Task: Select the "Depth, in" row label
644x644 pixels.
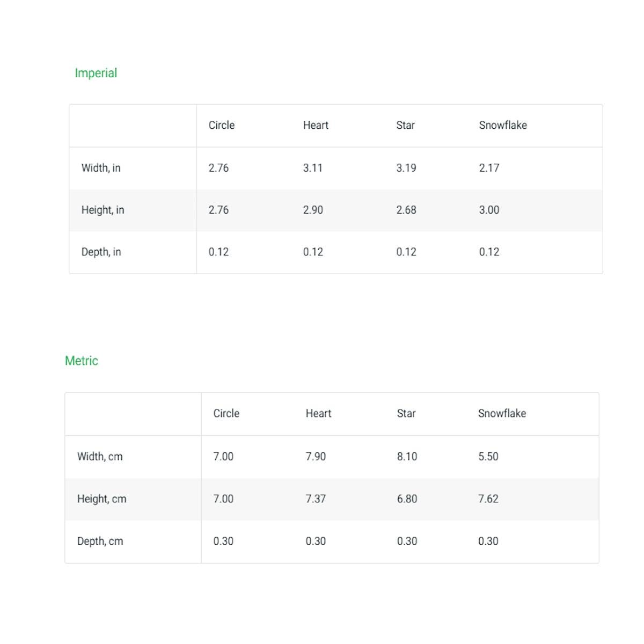Action: click(x=101, y=252)
